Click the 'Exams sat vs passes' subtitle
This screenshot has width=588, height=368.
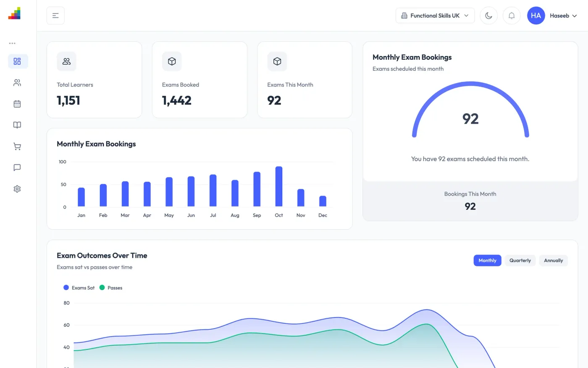coord(94,267)
